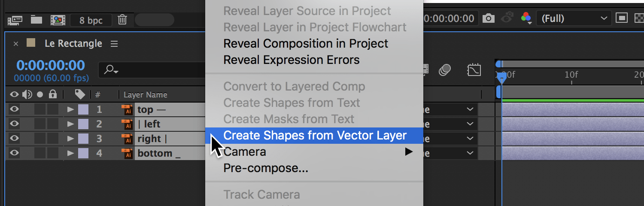This screenshot has width=644, height=206.
Task: Open Le Rectangle panel menu
Action: tap(114, 44)
